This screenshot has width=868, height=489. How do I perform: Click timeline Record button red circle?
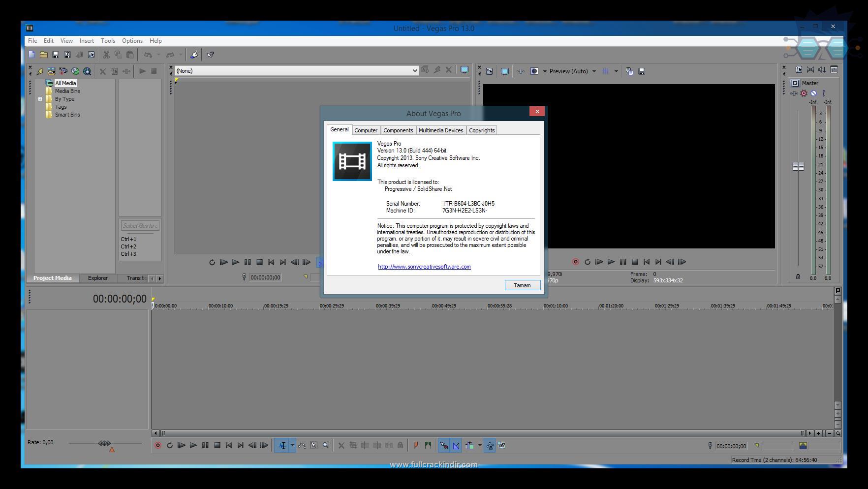pyautogui.click(x=158, y=446)
